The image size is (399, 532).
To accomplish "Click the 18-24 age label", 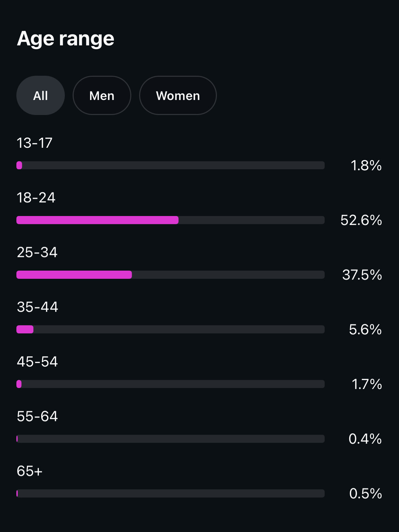I will click(x=36, y=198).
